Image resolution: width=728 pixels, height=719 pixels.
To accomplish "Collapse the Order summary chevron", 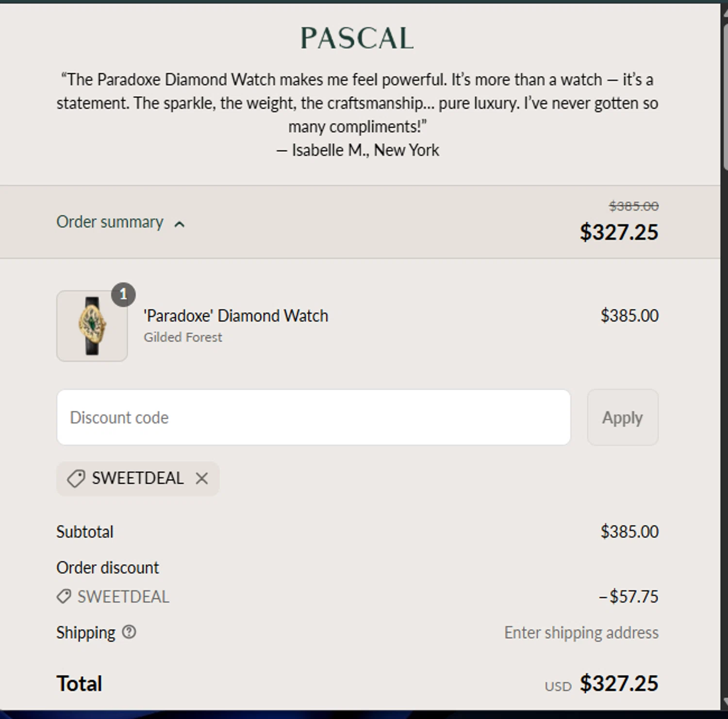I will [x=180, y=224].
